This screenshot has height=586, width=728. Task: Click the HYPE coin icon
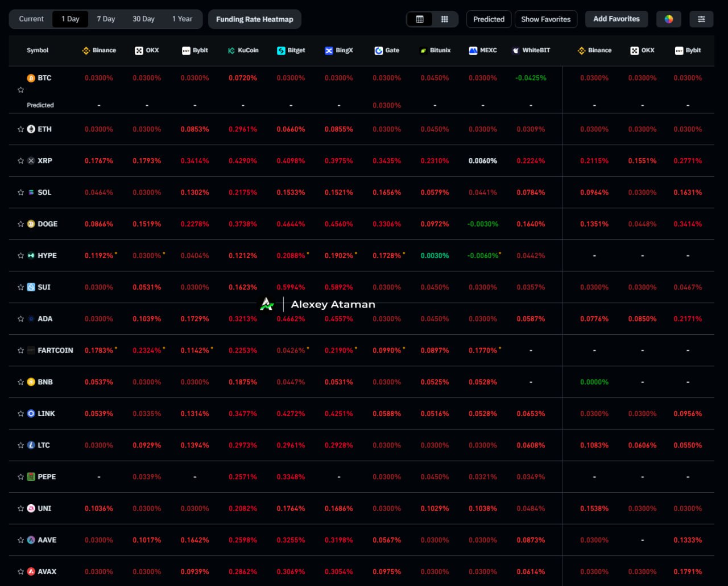[31, 256]
